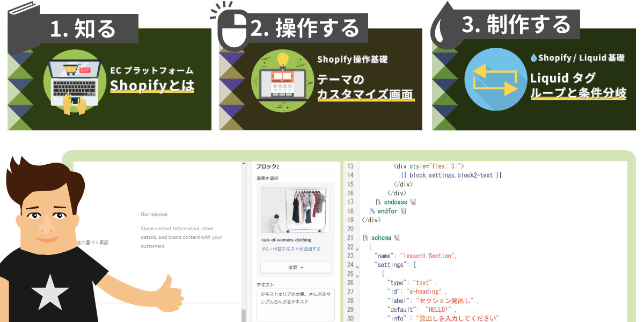Open the 2. 操作する heading

point(304,28)
